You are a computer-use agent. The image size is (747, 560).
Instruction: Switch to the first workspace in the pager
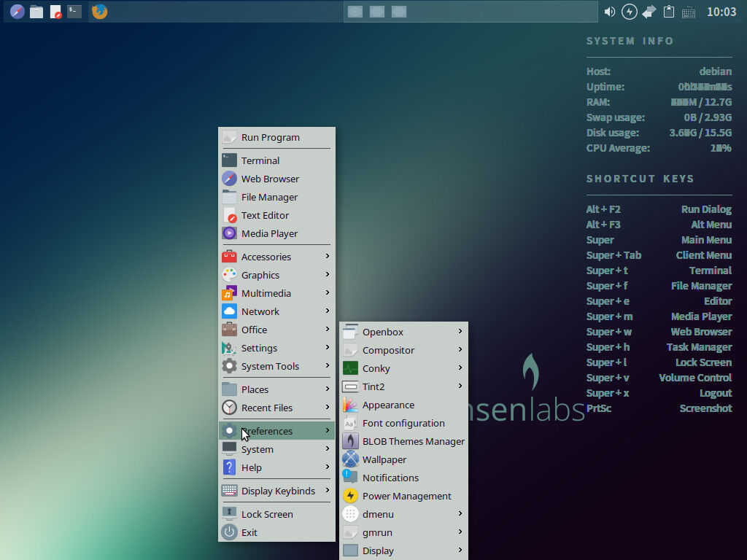tap(355, 12)
